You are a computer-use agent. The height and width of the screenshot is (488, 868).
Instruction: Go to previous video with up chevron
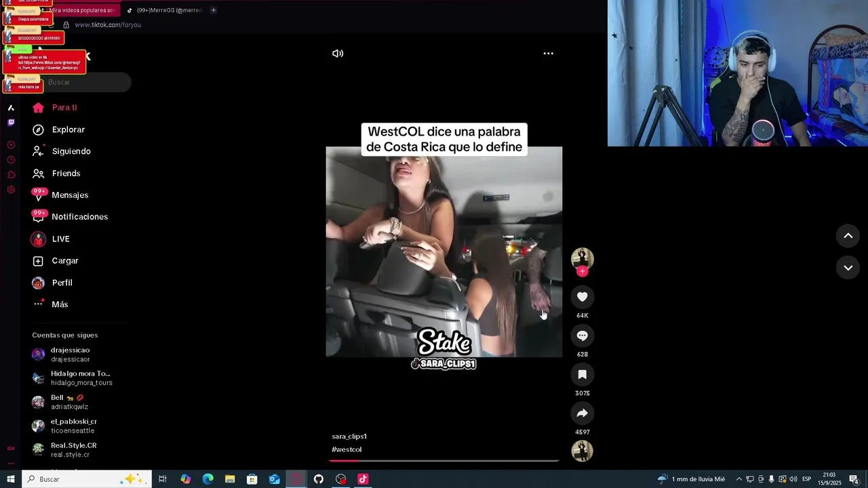point(848,235)
